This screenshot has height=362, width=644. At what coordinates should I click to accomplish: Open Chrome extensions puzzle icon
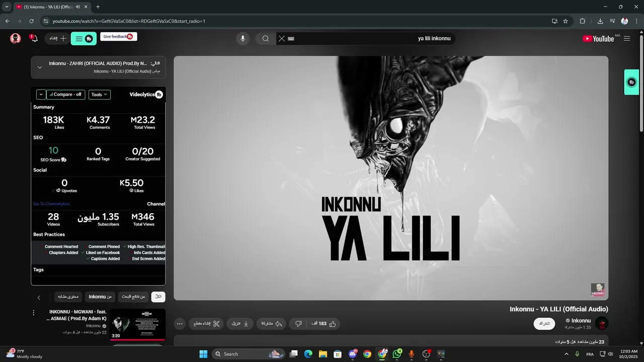point(583,21)
